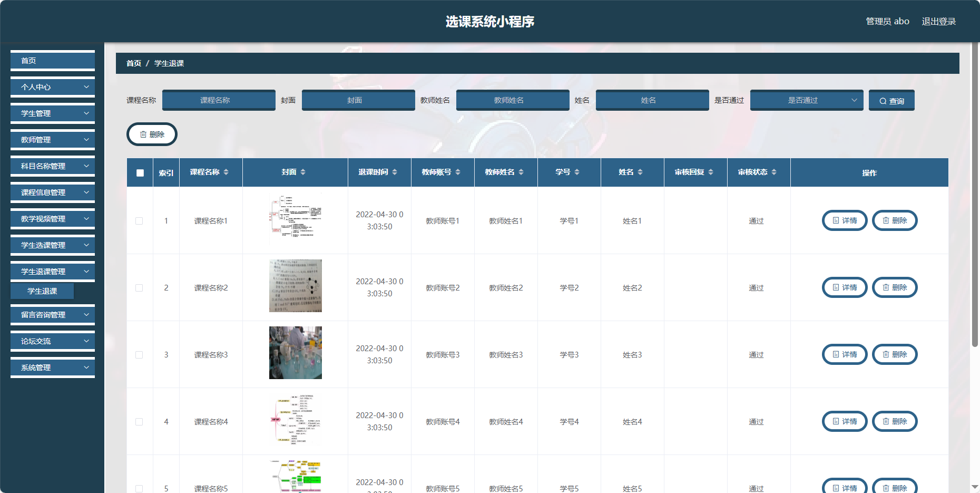Check the checkbox for row 5

[139, 489]
